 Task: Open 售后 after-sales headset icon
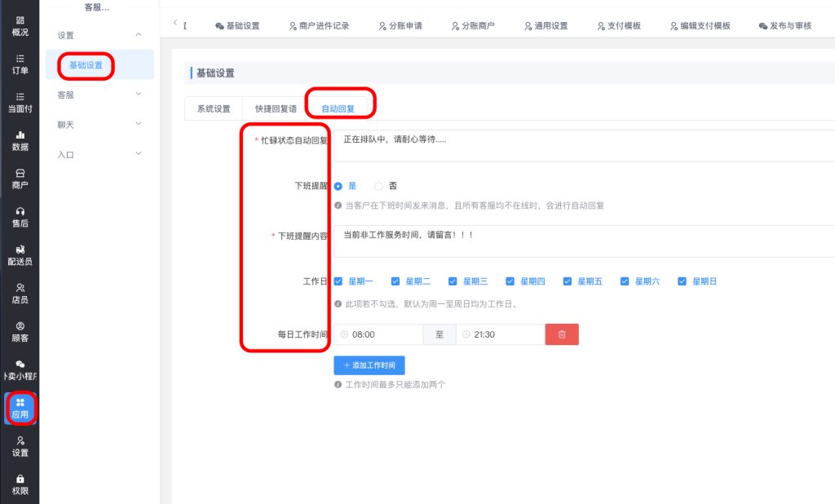[x=20, y=216]
